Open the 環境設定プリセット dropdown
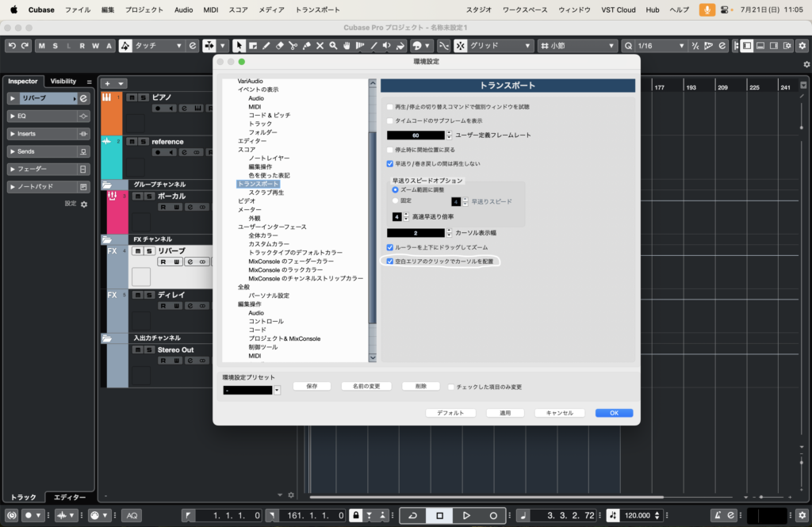The height and width of the screenshot is (527, 812). tap(277, 390)
